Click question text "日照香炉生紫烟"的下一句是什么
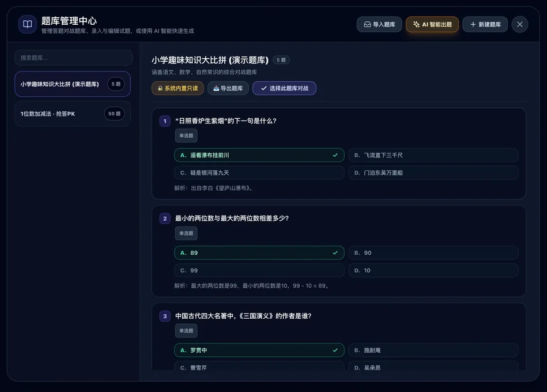This screenshot has width=547, height=392. [226, 121]
